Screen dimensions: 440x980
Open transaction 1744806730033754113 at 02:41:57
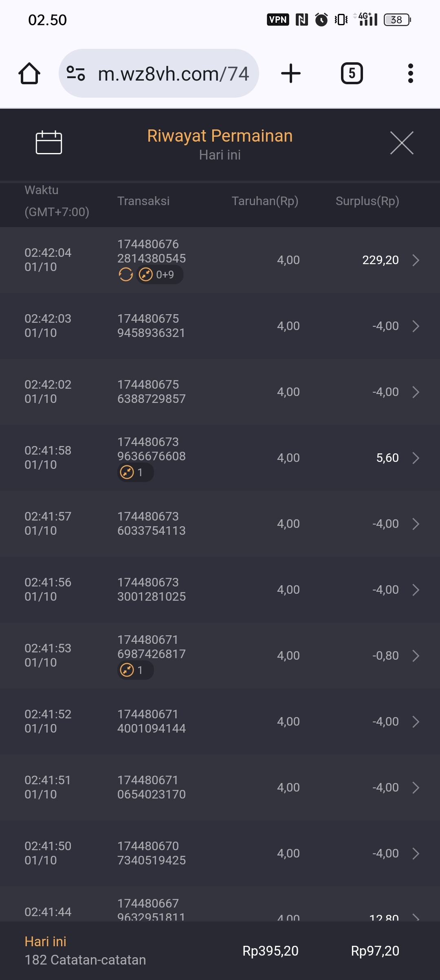click(151, 524)
